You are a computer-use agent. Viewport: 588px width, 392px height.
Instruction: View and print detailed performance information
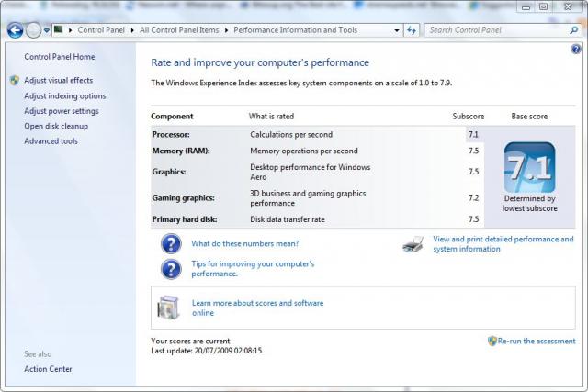tap(503, 244)
